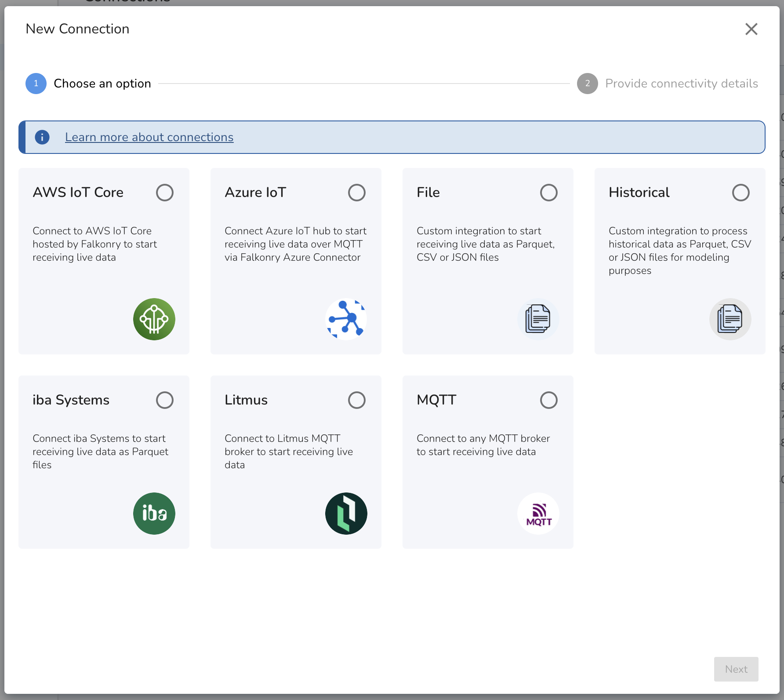
Task: Click the iba Systems logo icon
Action: coord(154,514)
